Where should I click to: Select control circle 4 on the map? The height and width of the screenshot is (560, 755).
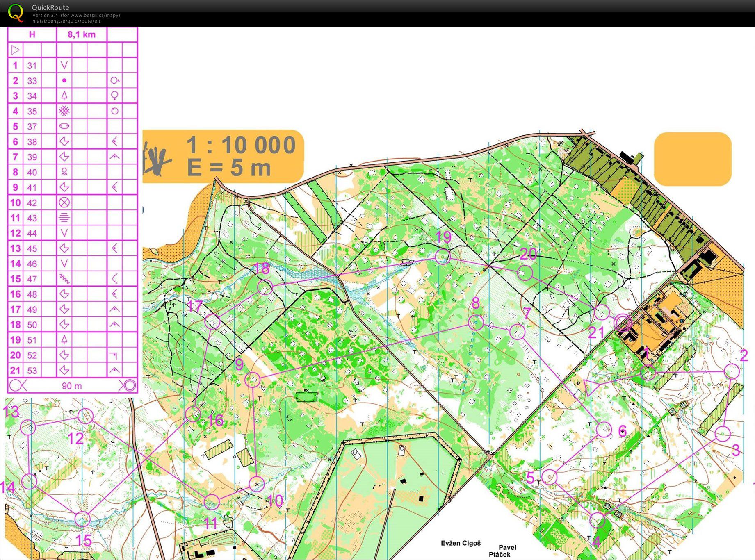(x=598, y=521)
